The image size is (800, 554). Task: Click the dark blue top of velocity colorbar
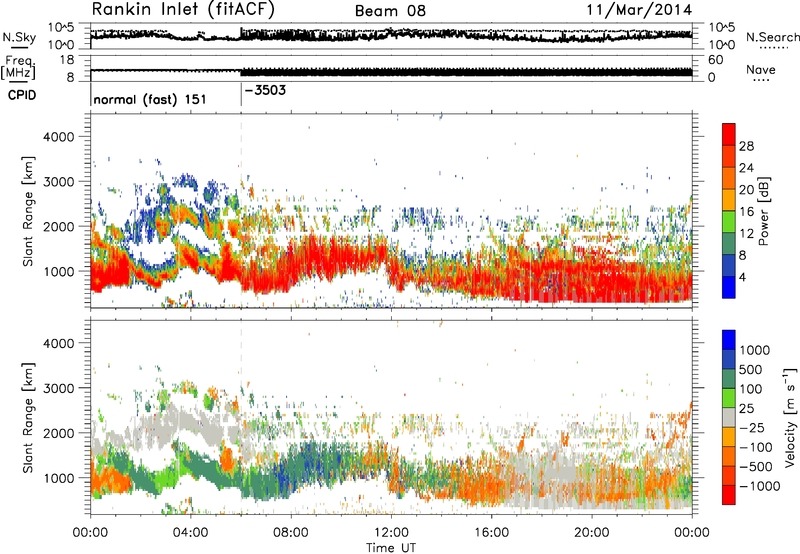(x=729, y=340)
